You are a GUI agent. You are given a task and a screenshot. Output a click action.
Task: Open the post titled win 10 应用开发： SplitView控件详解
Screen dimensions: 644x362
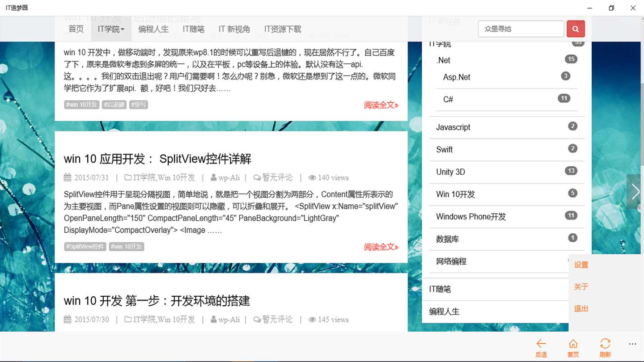157,159
